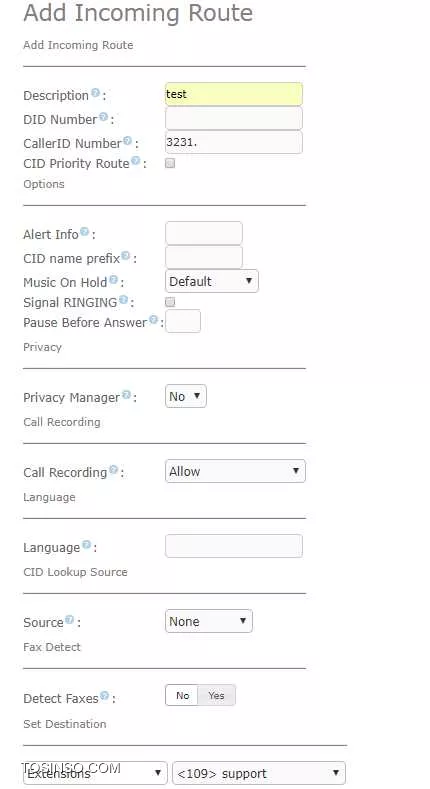Click the help icon for CID Priority Route
This screenshot has height=789, width=430.
[x=135, y=161]
